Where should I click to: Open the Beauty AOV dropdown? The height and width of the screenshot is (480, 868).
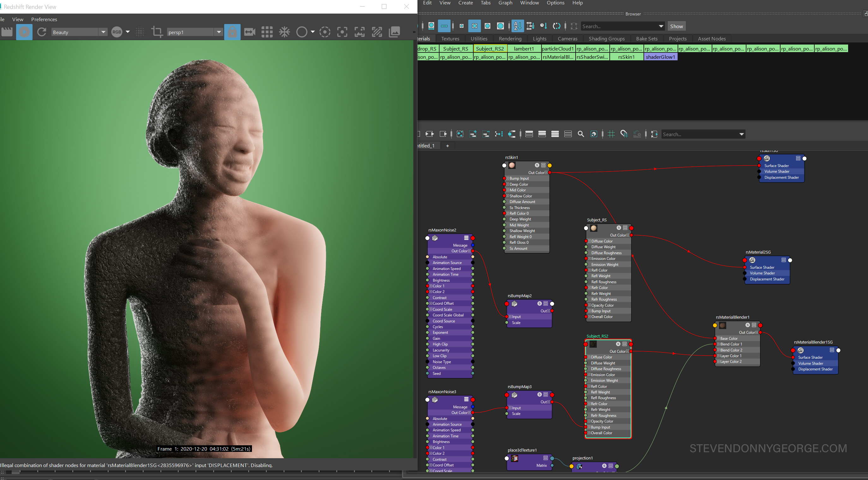[x=103, y=32]
